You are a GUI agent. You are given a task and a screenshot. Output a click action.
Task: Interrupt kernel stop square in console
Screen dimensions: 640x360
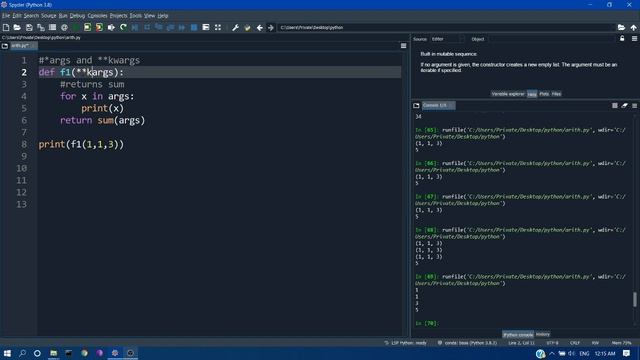615,105
